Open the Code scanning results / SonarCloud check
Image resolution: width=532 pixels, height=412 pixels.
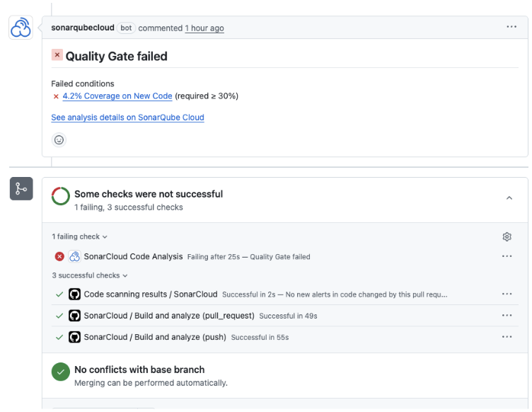(150, 294)
